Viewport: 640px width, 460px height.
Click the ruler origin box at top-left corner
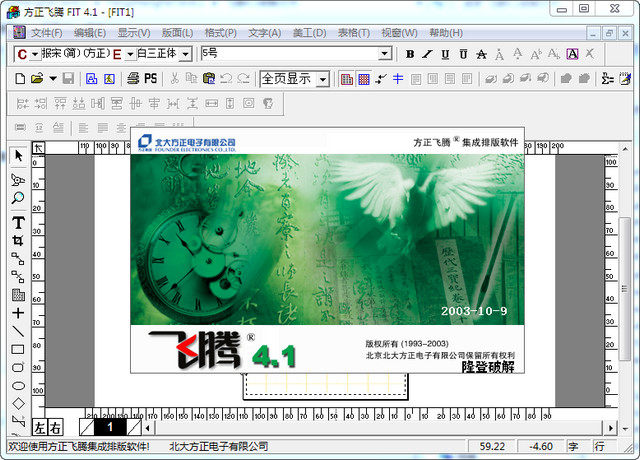[38, 148]
